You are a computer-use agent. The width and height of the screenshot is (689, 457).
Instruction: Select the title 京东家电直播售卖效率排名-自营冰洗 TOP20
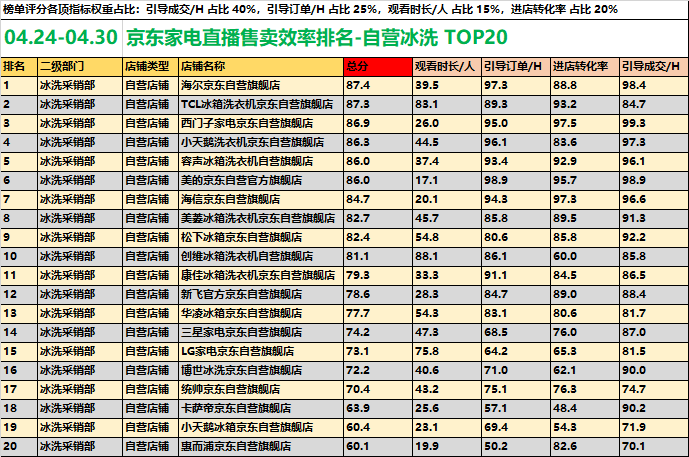[x=317, y=37]
